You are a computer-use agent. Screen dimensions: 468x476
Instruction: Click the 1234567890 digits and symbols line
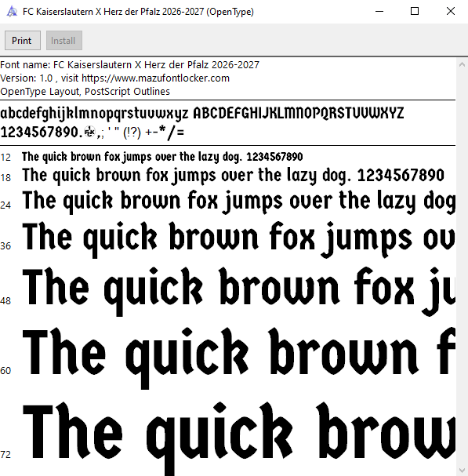pyautogui.click(x=93, y=133)
